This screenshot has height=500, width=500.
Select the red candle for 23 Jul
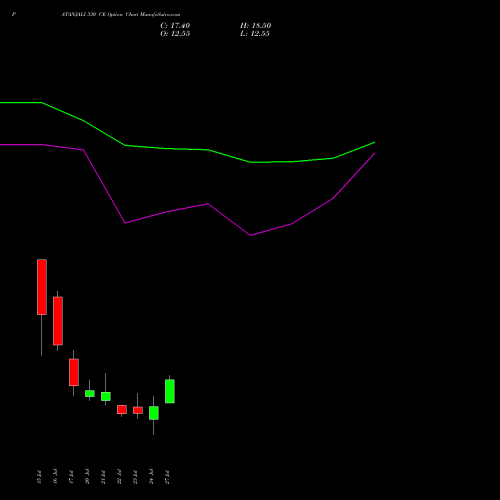pyautogui.click(x=138, y=410)
